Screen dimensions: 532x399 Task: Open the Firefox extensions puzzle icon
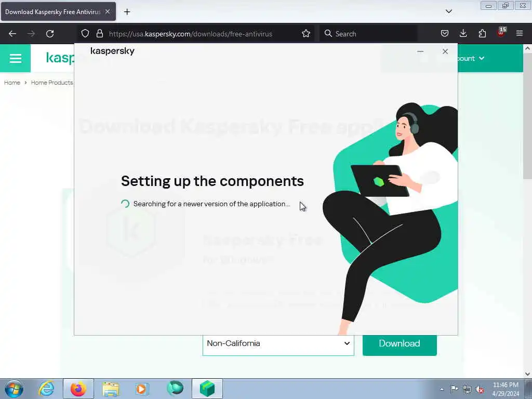482,34
